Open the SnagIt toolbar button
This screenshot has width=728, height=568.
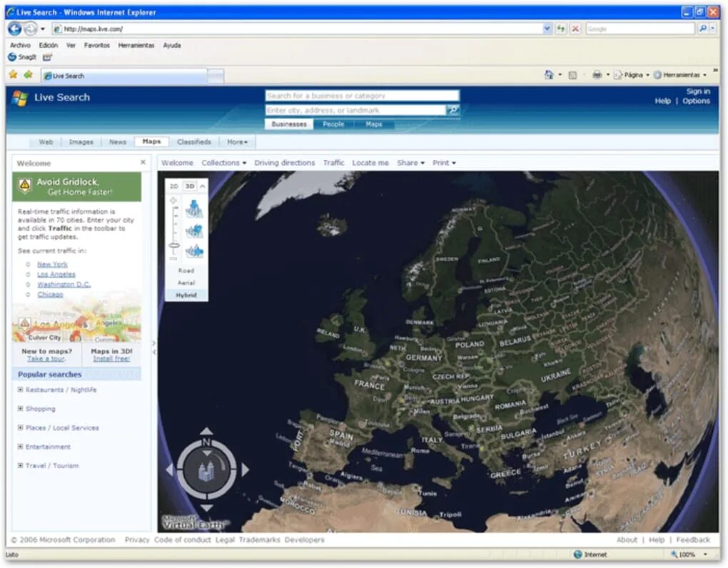pos(22,57)
